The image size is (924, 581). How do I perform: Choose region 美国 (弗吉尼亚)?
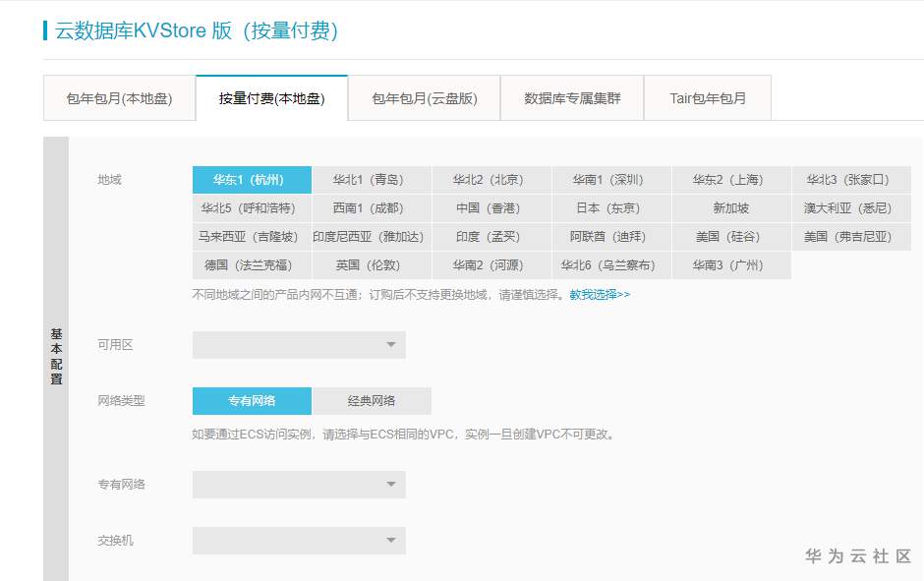[851, 236]
